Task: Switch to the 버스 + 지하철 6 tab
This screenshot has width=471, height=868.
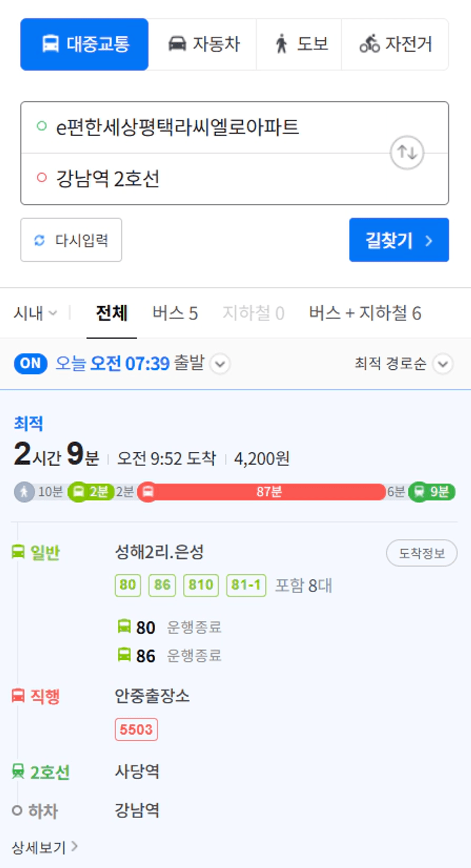Action: [x=365, y=313]
